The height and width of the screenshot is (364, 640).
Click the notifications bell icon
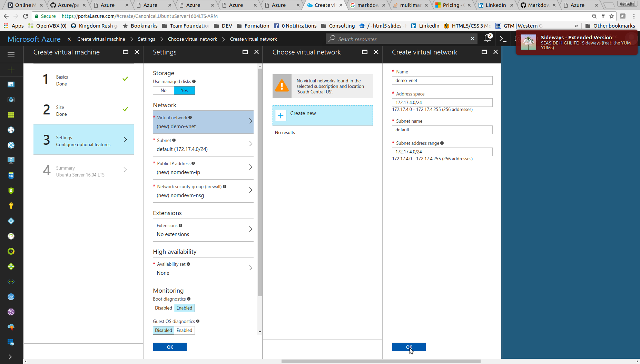[x=488, y=39]
